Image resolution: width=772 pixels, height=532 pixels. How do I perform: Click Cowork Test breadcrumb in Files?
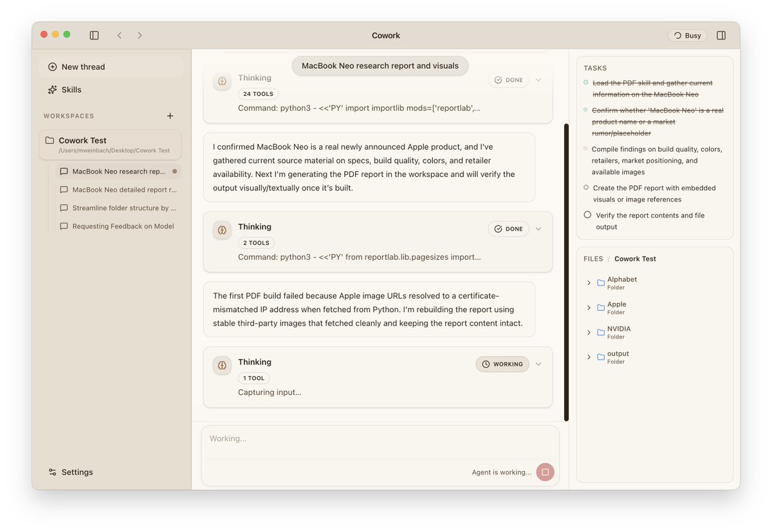(635, 259)
